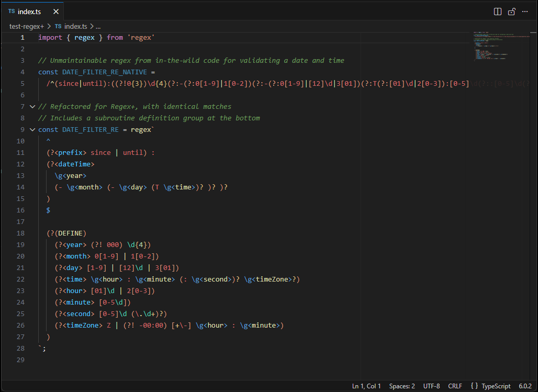Screen dimensions: 538x392
Task: Close the index.ts tab
Action: (56, 11)
